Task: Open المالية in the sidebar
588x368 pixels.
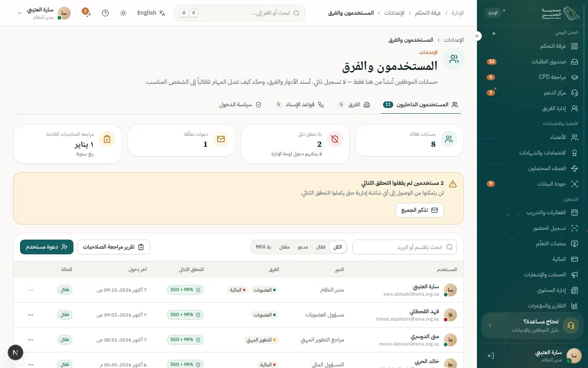Action: (532, 259)
